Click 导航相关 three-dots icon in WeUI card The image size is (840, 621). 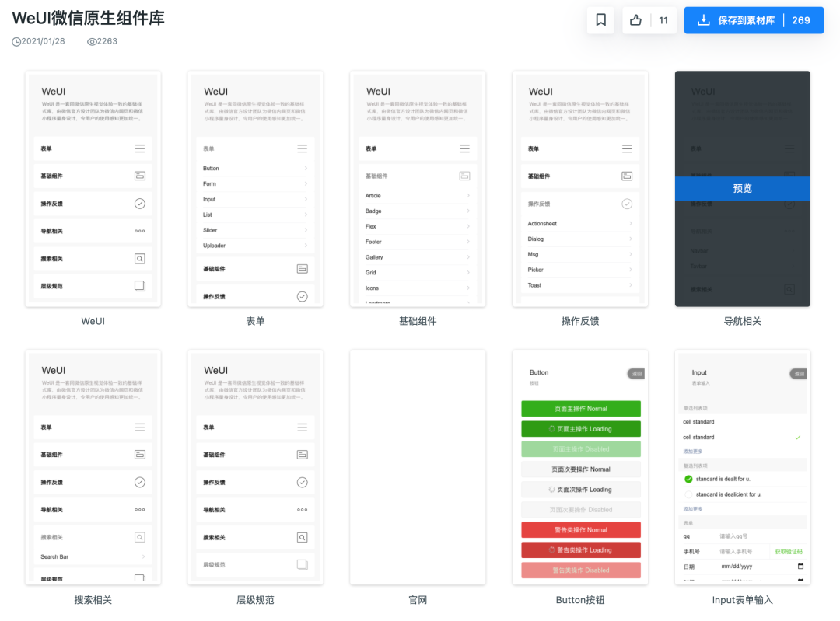140,232
